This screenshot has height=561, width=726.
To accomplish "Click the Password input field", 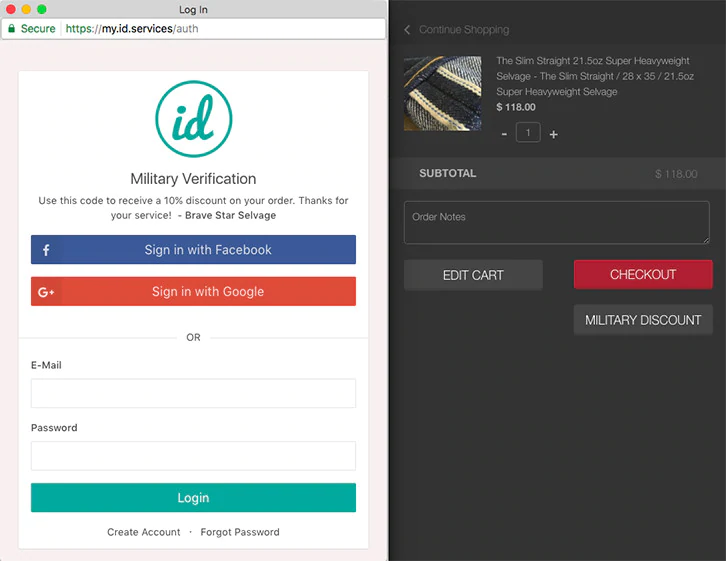I will [194, 456].
